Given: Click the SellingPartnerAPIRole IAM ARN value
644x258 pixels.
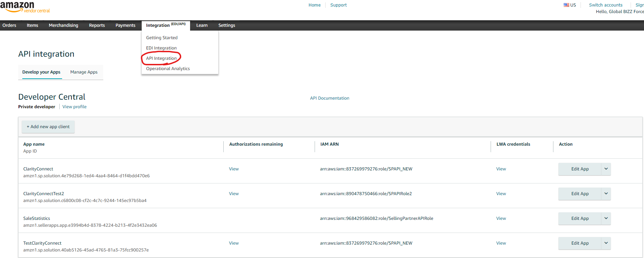Looking at the screenshot, I should 377,218.
